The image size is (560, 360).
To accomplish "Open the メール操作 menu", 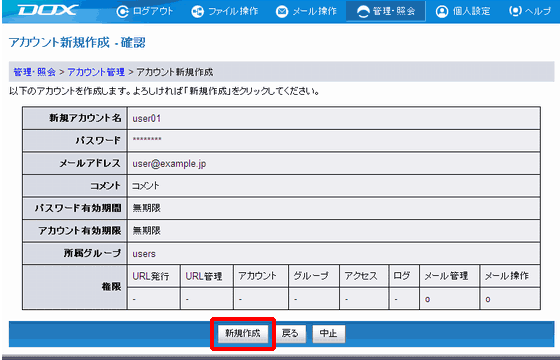I will 314,11.
